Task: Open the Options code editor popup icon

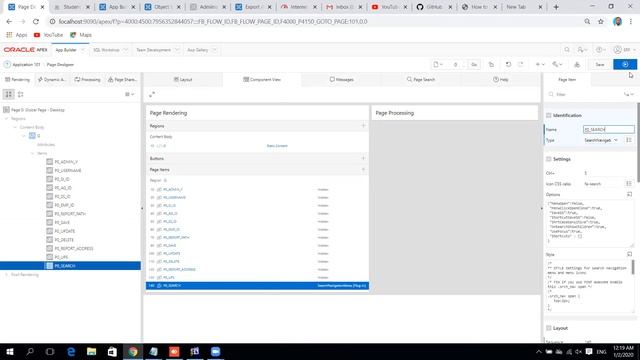Action: (x=629, y=194)
